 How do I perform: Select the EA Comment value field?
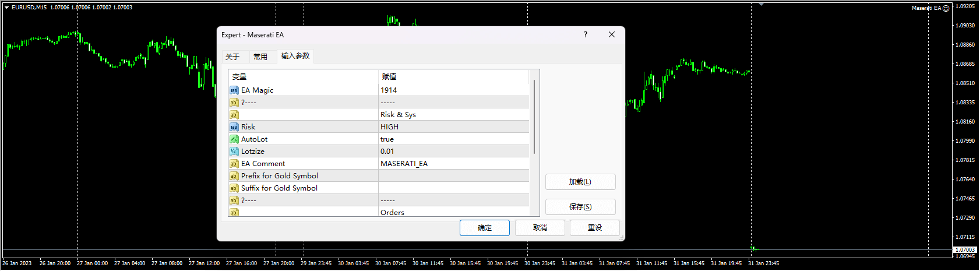453,164
